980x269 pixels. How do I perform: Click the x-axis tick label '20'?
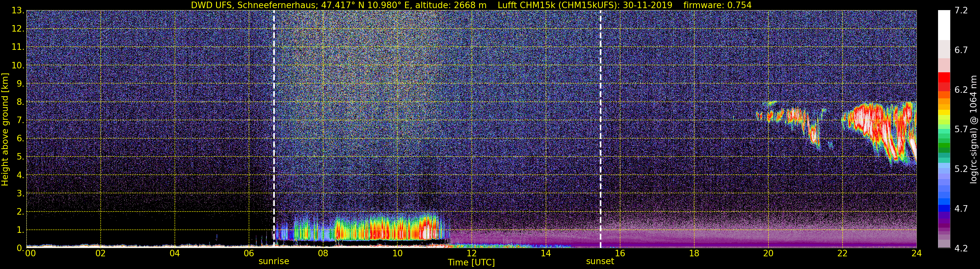coord(768,253)
